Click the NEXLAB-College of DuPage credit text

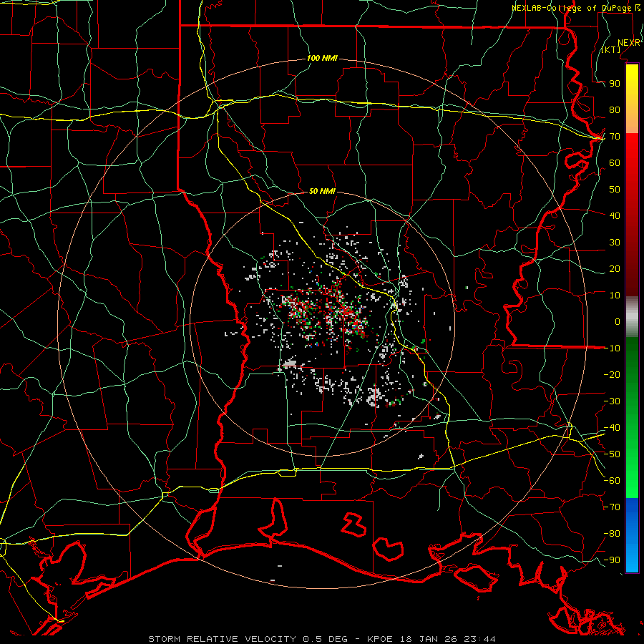pyautogui.click(x=576, y=8)
